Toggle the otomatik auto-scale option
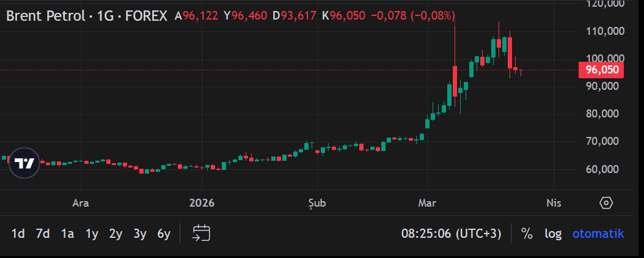This screenshot has width=644, height=258. (598, 234)
